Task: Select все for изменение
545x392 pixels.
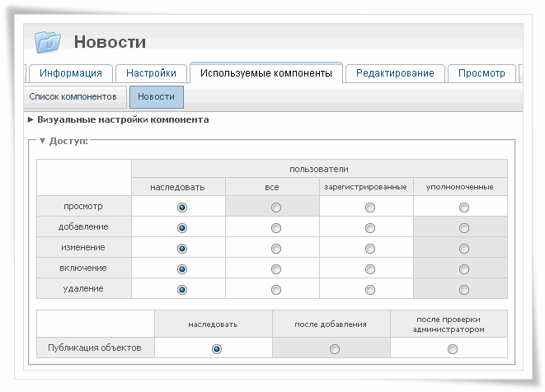Action: [x=276, y=249]
